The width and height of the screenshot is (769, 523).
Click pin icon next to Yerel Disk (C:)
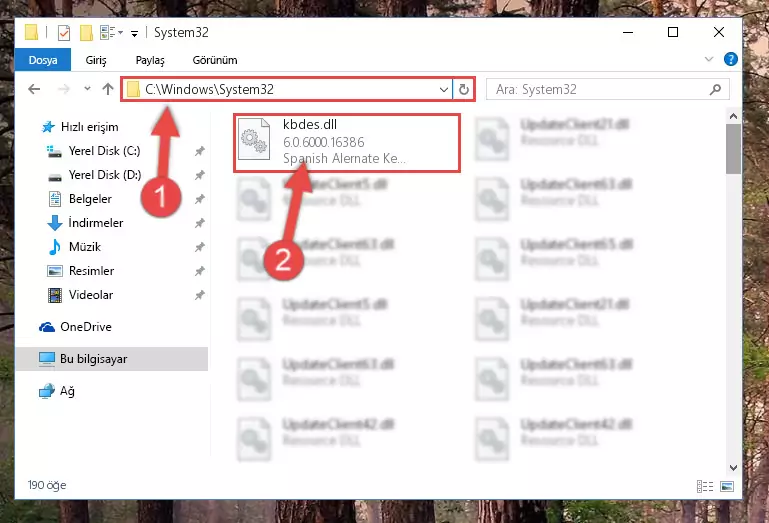pyautogui.click(x=199, y=151)
